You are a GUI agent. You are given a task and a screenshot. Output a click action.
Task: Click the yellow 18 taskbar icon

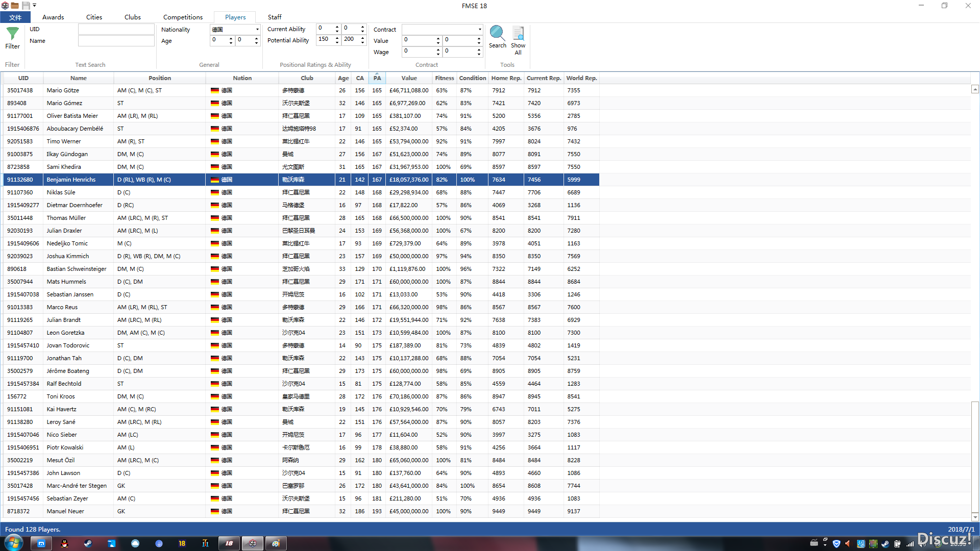[x=182, y=543]
